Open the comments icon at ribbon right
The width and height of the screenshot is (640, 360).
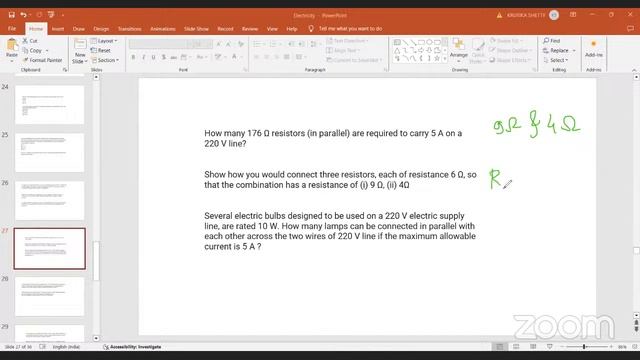click(630, 29)
